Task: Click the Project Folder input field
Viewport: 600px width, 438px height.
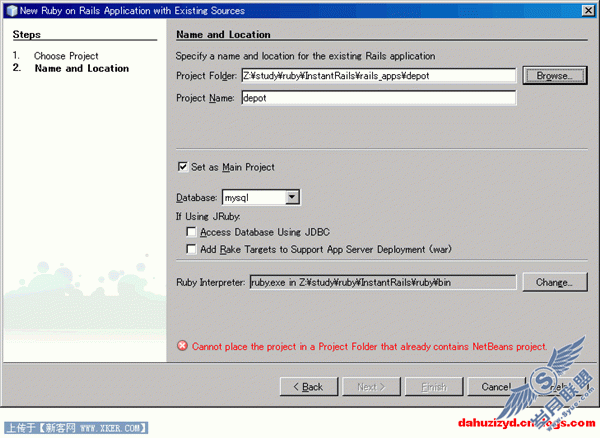Action: [379, 75]
